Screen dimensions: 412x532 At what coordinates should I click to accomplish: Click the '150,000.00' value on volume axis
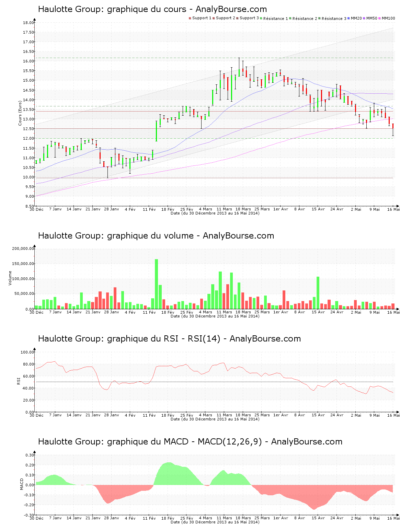(23, 264)
